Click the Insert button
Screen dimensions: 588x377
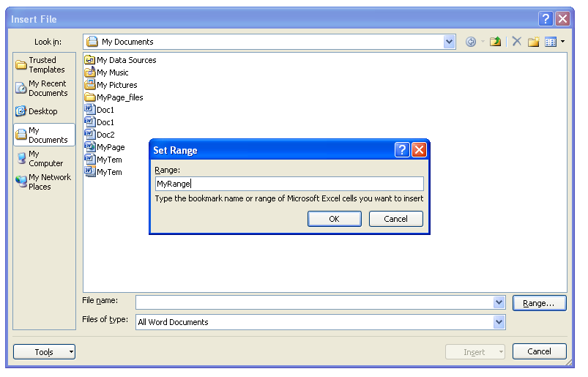(474, 352)
